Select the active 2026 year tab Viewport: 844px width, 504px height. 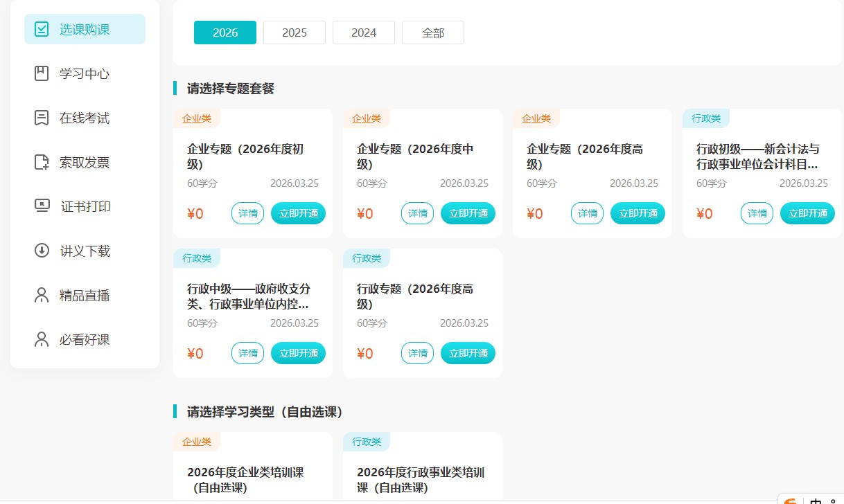225,33
